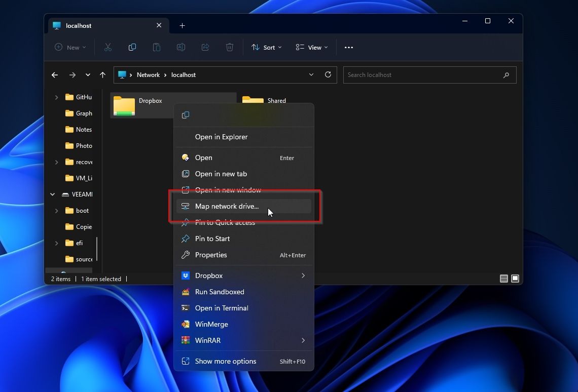Click Show more options in the context menu
The width and height of the screenshot is (578, 392).
225,361
